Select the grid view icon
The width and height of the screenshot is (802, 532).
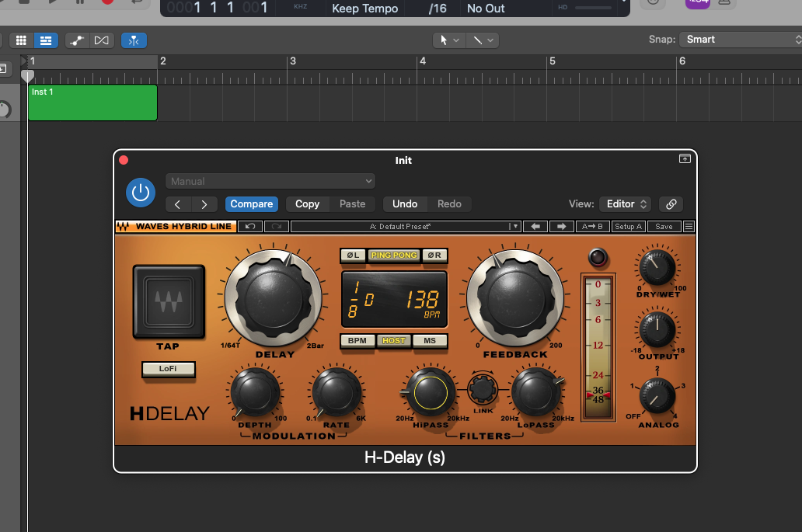point(21,40)
